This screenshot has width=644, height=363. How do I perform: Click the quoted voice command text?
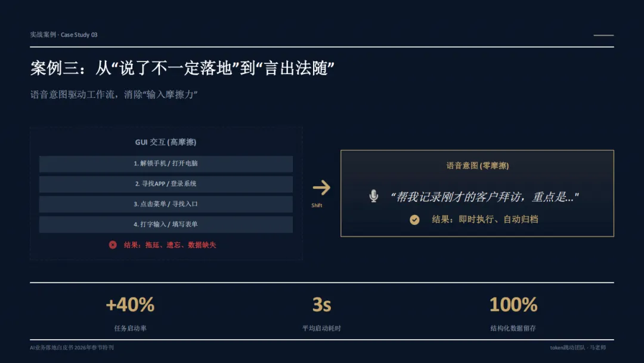click(x=484, y=197)
